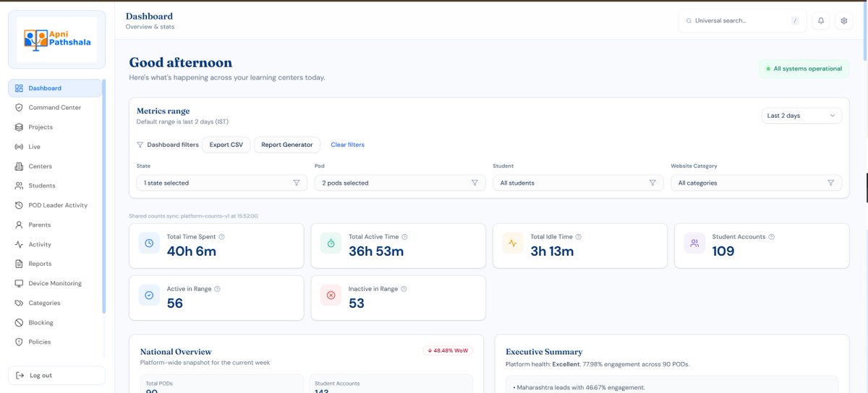Click the All systems operational status badge

click(x=804, y=69)
